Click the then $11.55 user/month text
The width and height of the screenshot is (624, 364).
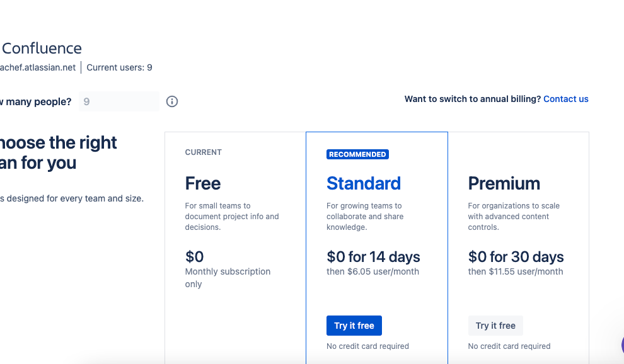coord(516,271)
